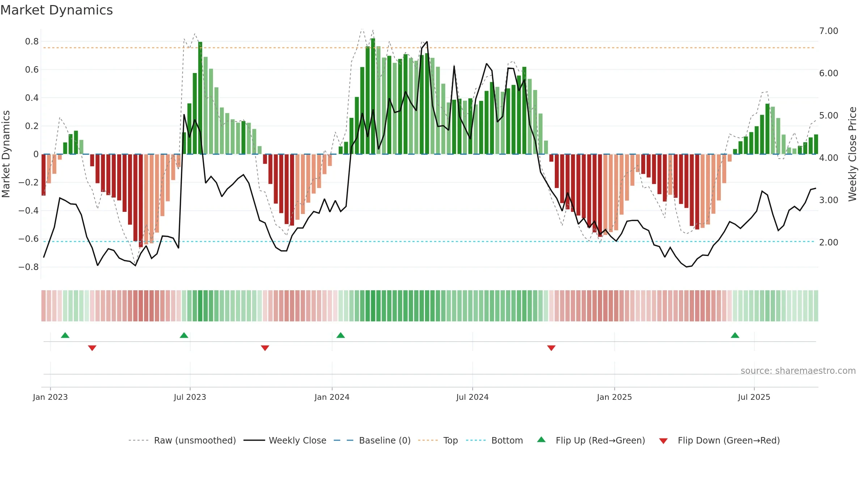Click the 0 left axis tick label

36,154
